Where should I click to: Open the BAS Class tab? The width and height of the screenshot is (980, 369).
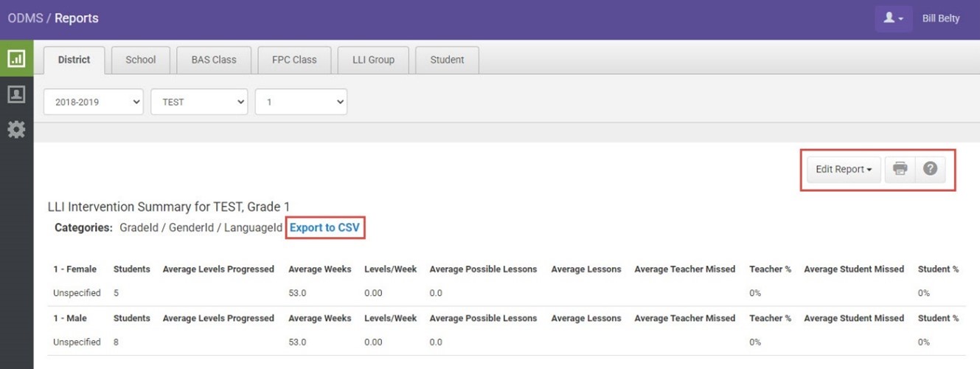coord(214,60)
